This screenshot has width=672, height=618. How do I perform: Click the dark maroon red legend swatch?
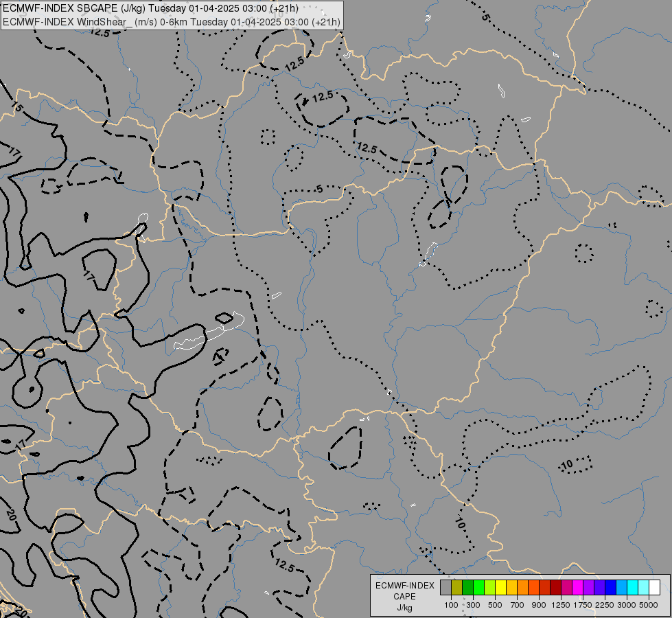pyautogui.click(x=555, y=587)
